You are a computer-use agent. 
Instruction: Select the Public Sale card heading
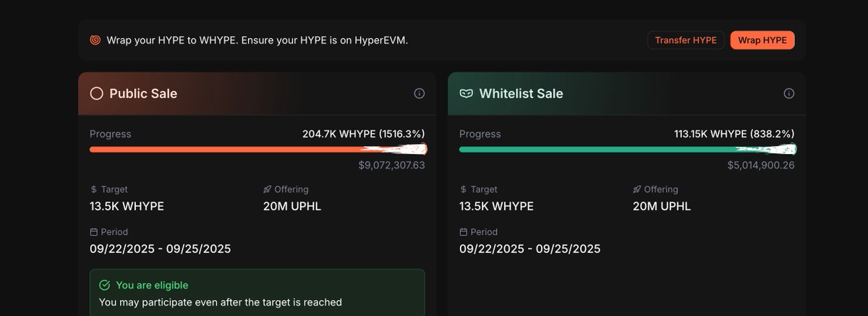tap(143, 93)
